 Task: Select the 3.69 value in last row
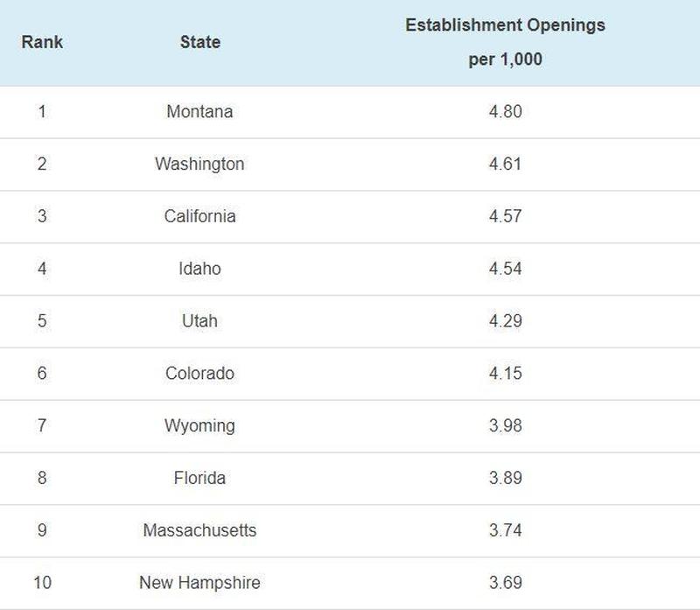point(506,583)
